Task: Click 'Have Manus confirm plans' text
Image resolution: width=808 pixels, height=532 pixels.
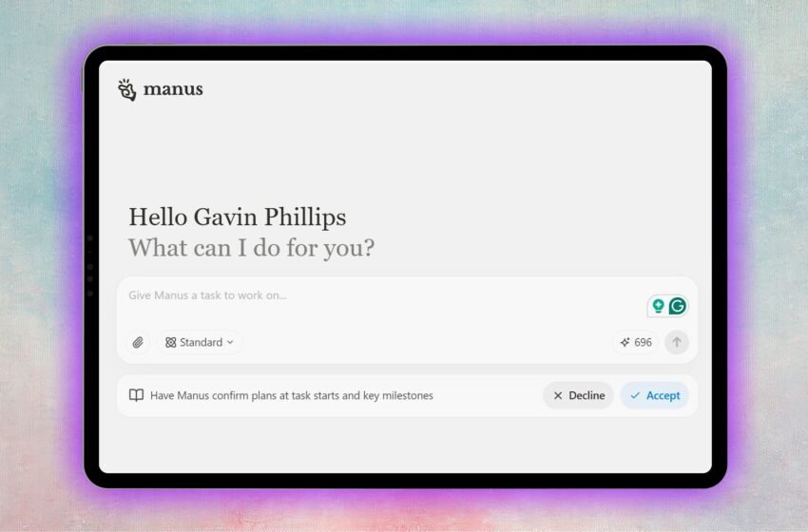Action: click(292, 395)
